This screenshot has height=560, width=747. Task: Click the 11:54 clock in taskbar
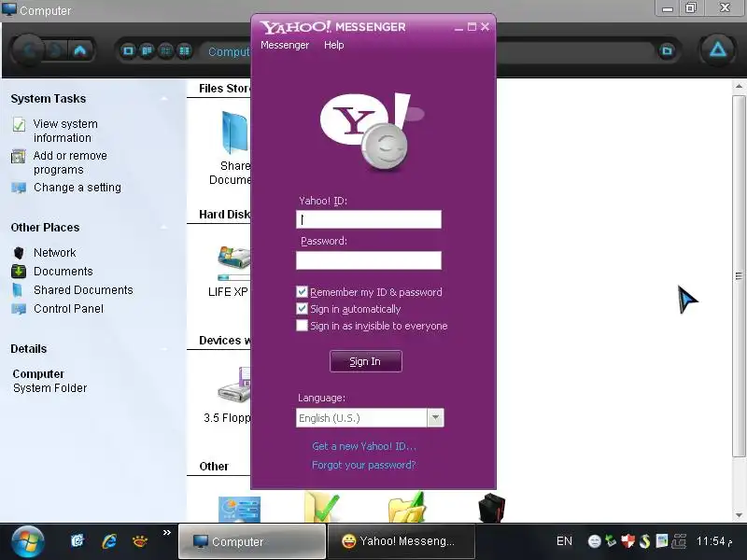tap(713, 541)
